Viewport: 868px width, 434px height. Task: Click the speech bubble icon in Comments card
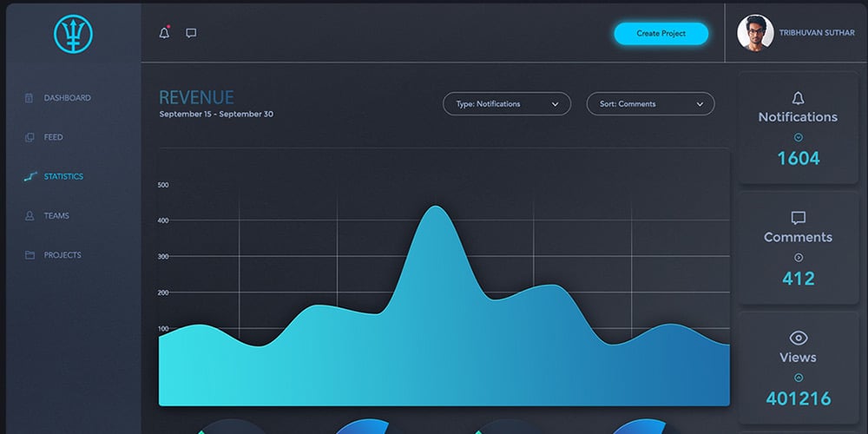coord(799,218)
